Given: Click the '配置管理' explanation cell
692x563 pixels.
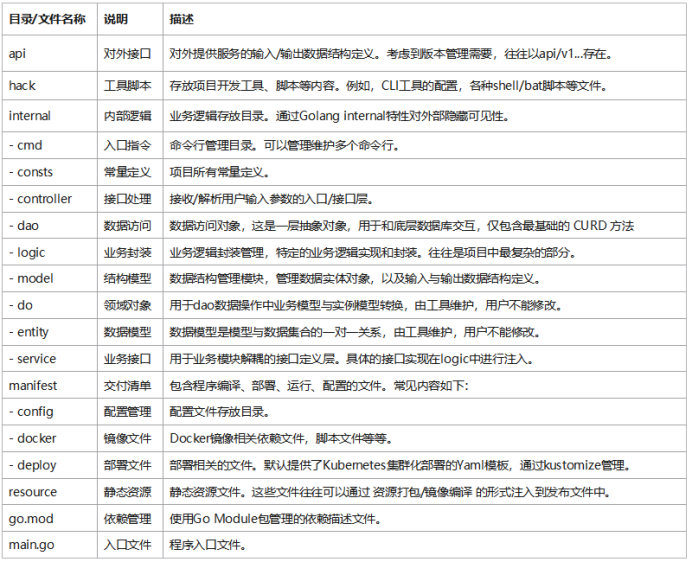Looking at the screenshot, I should pyautogui.click(x=128, y=412).
